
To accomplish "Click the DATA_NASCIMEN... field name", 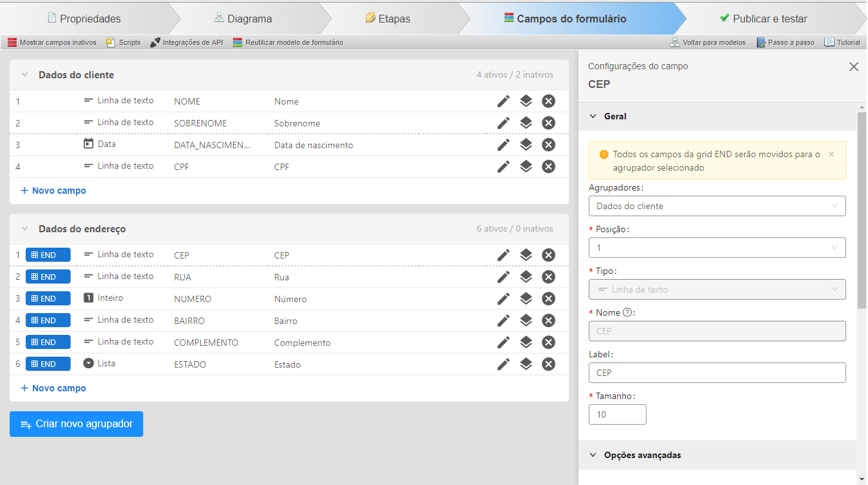I will click(x=213, y=145).
